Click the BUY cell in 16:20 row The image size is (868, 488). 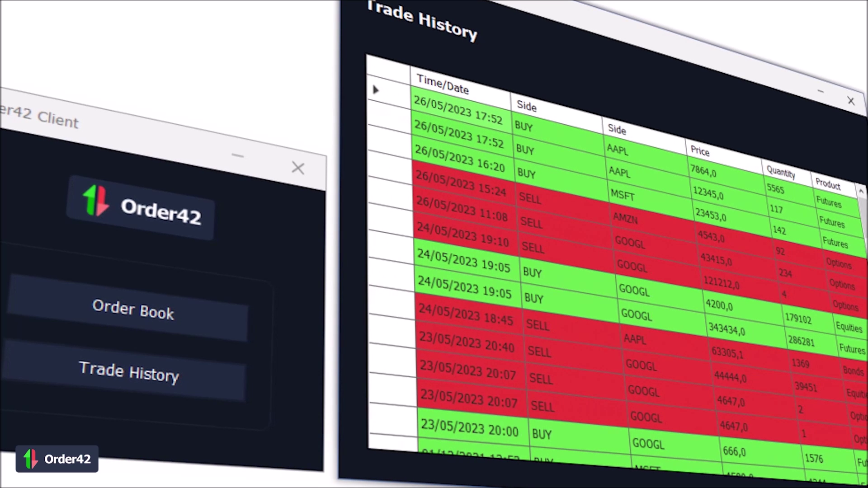coord(560,179)
